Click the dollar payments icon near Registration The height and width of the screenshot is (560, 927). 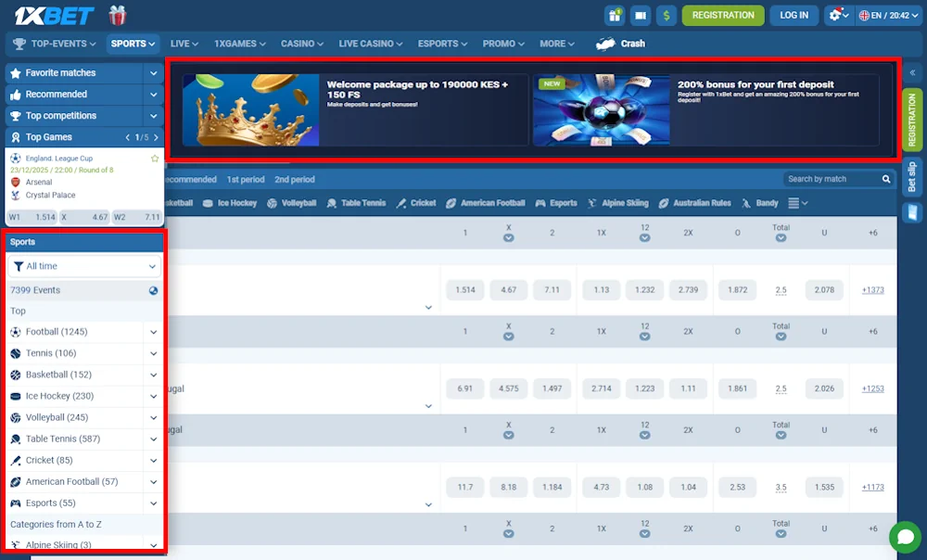click(x=667, y=15)
